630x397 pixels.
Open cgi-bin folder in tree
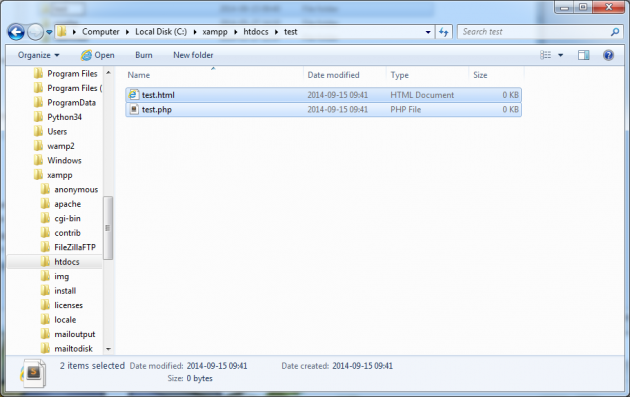tap(68, 219)
